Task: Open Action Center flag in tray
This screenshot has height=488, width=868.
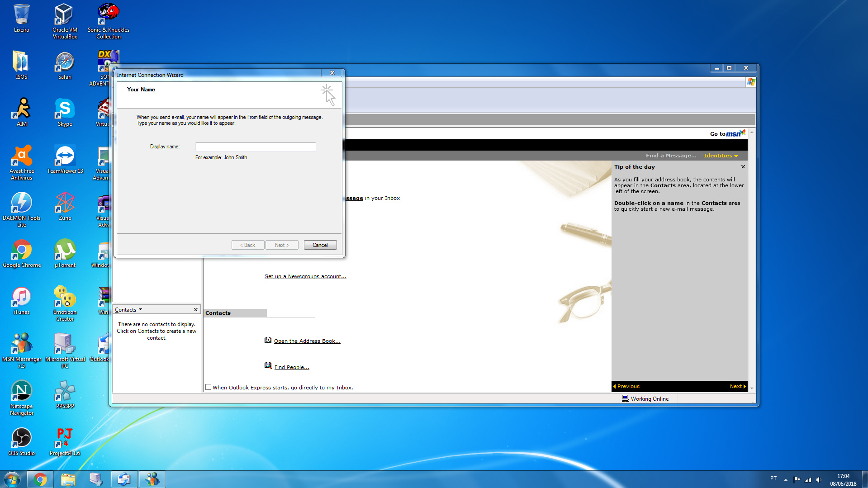Action: point(797,479)
